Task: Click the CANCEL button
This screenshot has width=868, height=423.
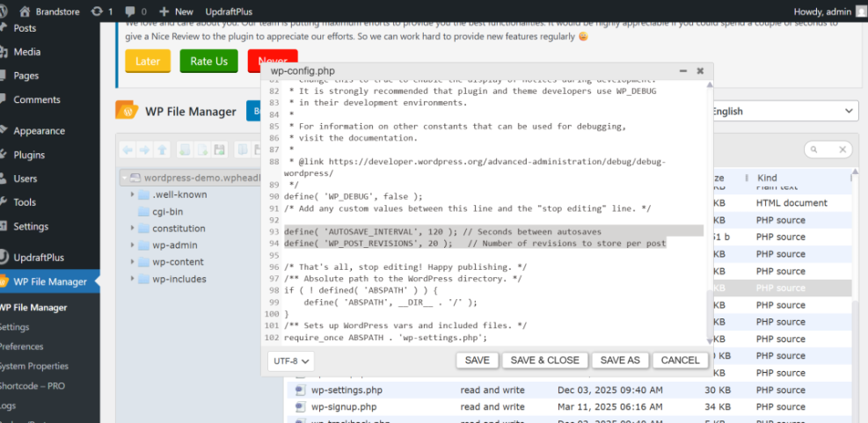Action: click(x=681, y=361)
